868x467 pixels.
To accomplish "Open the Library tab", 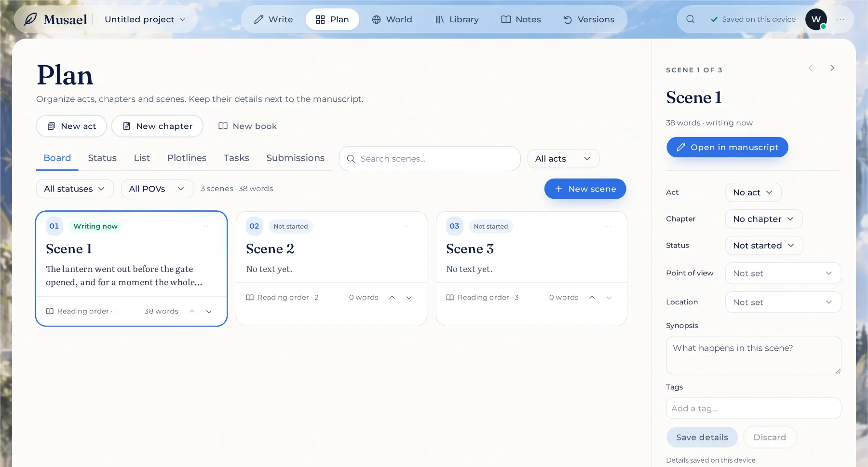I will point(457,19).
